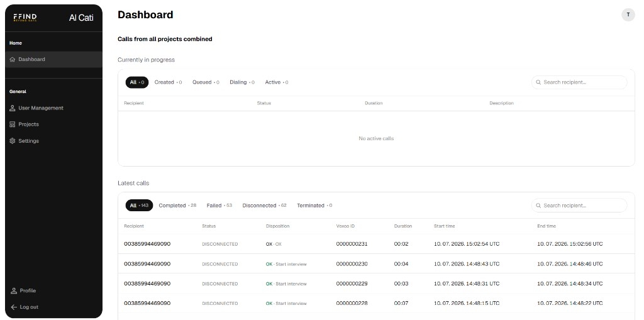Open the user avatar T menu
This screenshot has height=320, width=644.
tap(628, 15)
